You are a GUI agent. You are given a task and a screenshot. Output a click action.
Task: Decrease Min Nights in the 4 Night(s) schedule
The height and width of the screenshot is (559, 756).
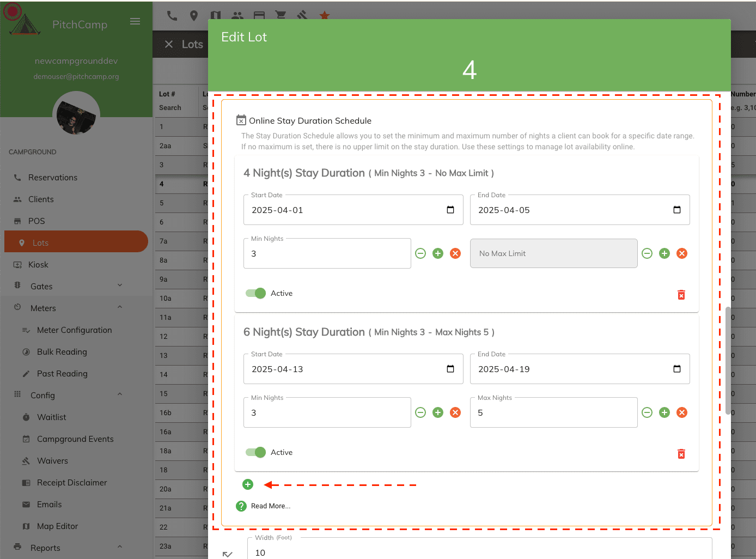[420, 253]
